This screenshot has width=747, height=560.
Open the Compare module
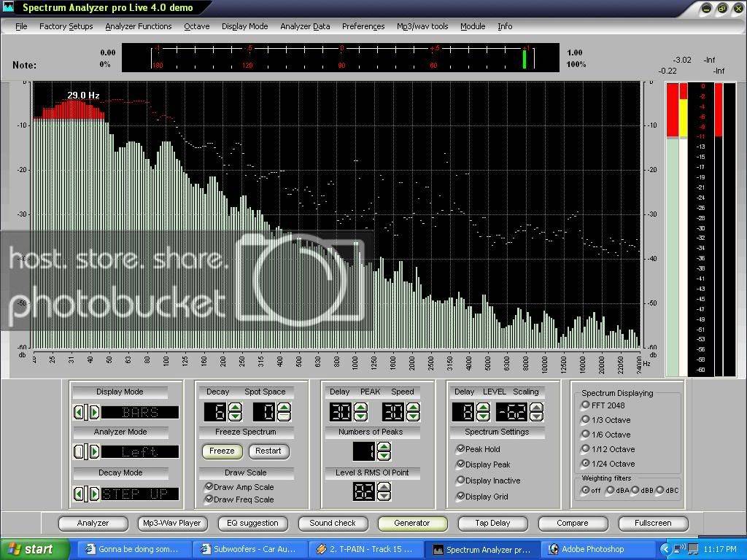[573, 524]
